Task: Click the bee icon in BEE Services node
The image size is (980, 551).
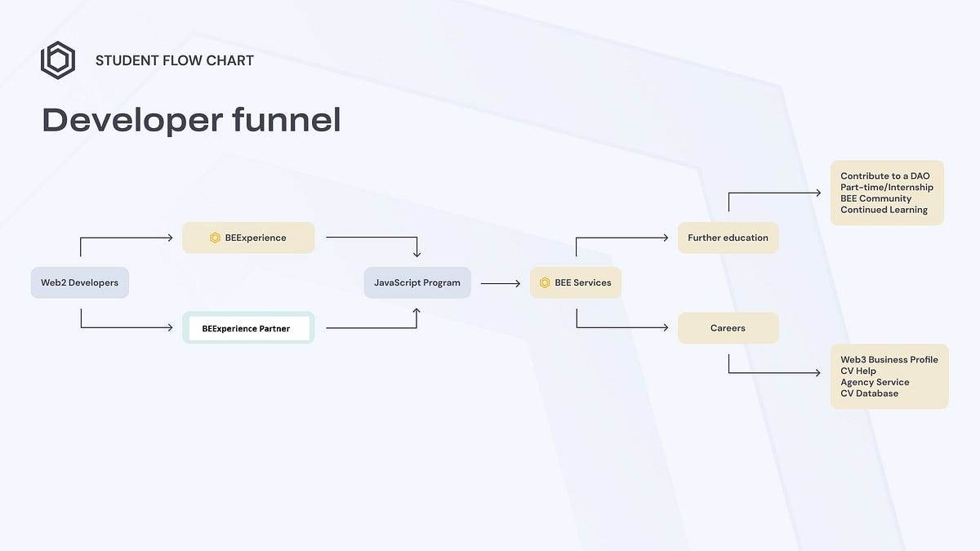Action: click(x=545, y=282)
